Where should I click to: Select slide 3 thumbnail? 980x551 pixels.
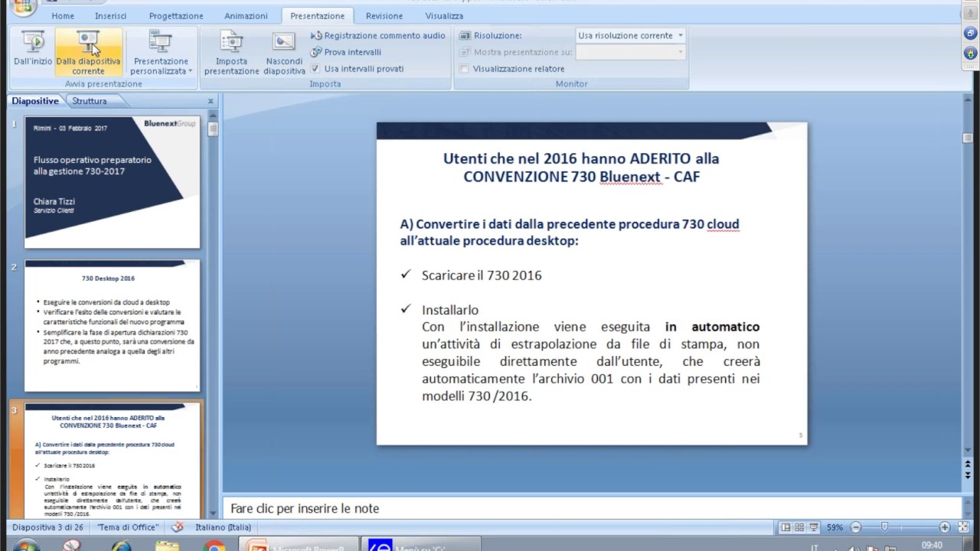pos(113,461)
